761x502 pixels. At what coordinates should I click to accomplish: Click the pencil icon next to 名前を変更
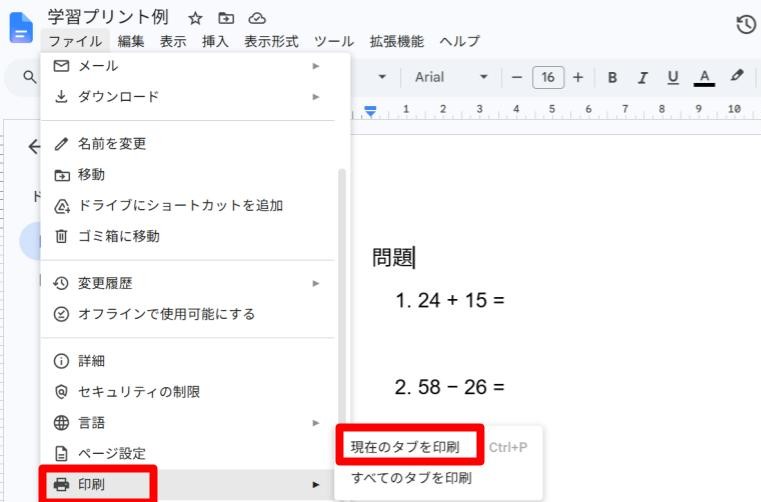tap(61, 144)
